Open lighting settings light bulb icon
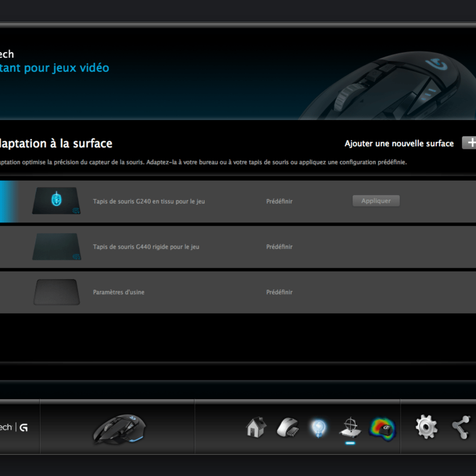Screen dimensions: 476x476 coord(318,428)
